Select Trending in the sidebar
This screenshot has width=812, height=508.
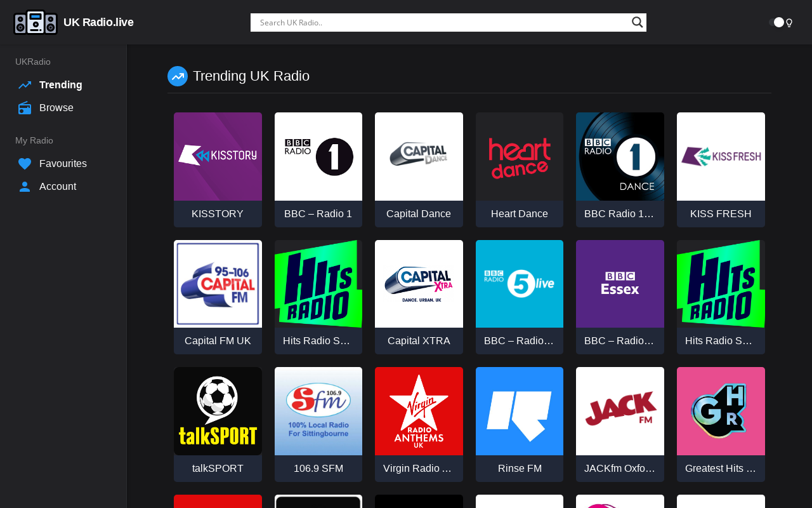[x=61, y=85]
